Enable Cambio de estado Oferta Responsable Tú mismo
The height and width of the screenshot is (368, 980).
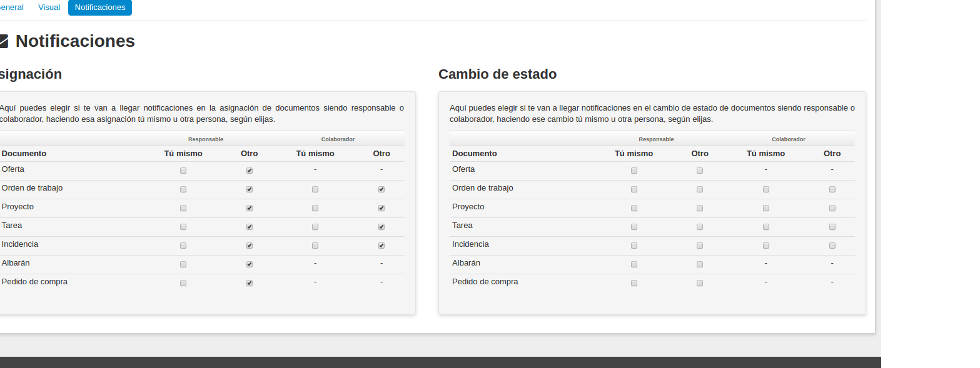[634, 171]
